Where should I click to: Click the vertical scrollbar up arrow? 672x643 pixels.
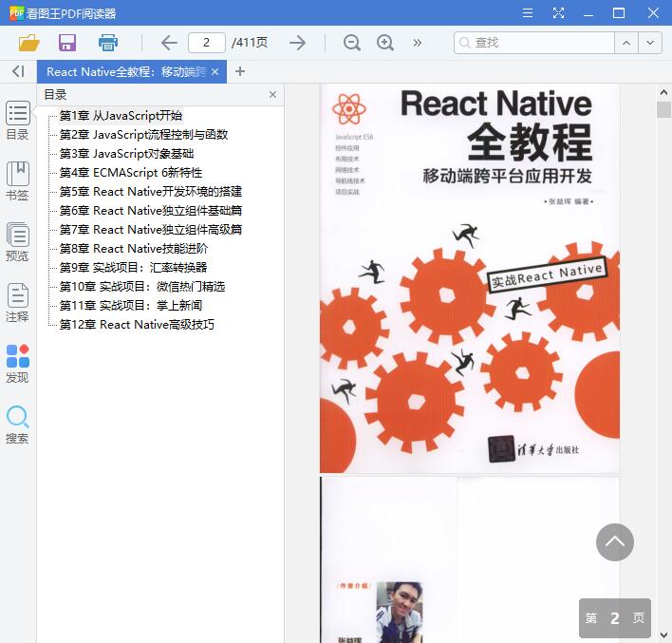coord(663,92)
